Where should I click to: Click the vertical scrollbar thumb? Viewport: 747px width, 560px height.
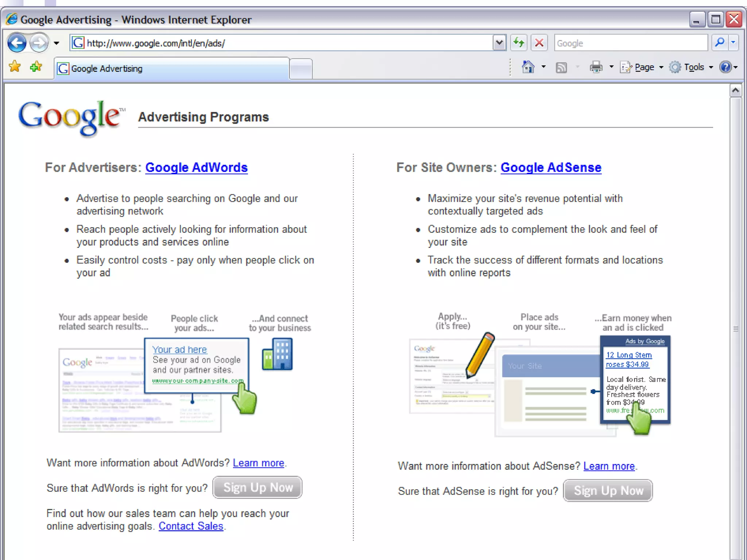click(736, 328)
